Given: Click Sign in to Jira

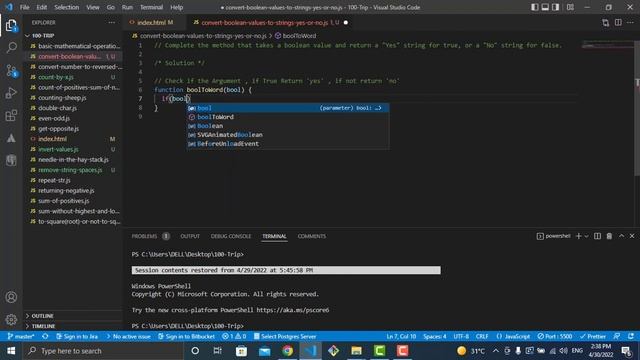Looking at the screenshot, I should click(77, 336).
